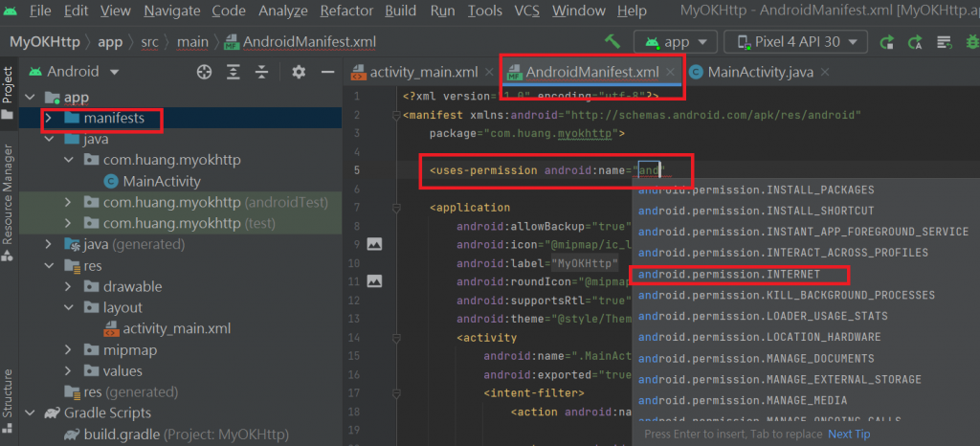This screenshot has width=980, height=446.
Task: Click Apply Changes with rerun lines icon
Action: (944, 42)
